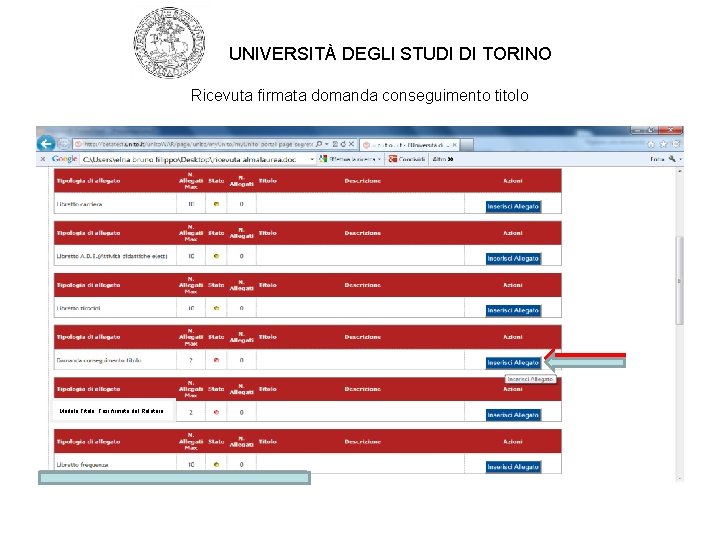Go back with the browser back arrow
The width and height of the screenshot is (720, 540).
click(46, 144)
